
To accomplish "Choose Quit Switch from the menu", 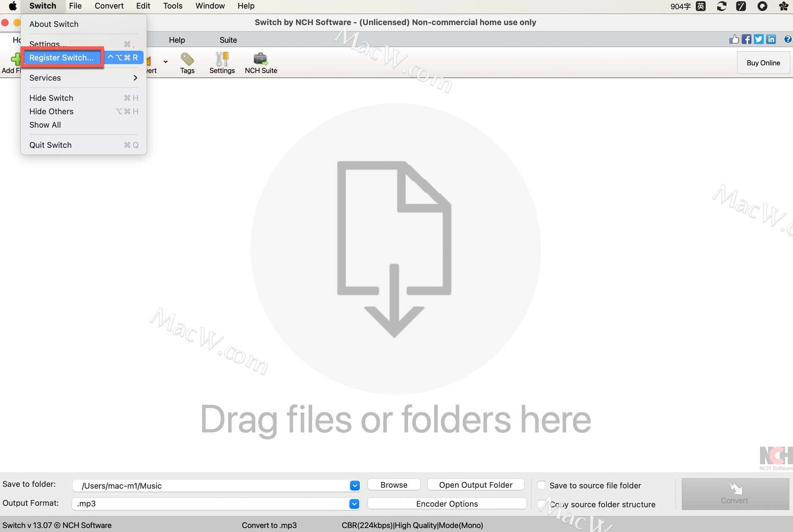I will point(50,145).
